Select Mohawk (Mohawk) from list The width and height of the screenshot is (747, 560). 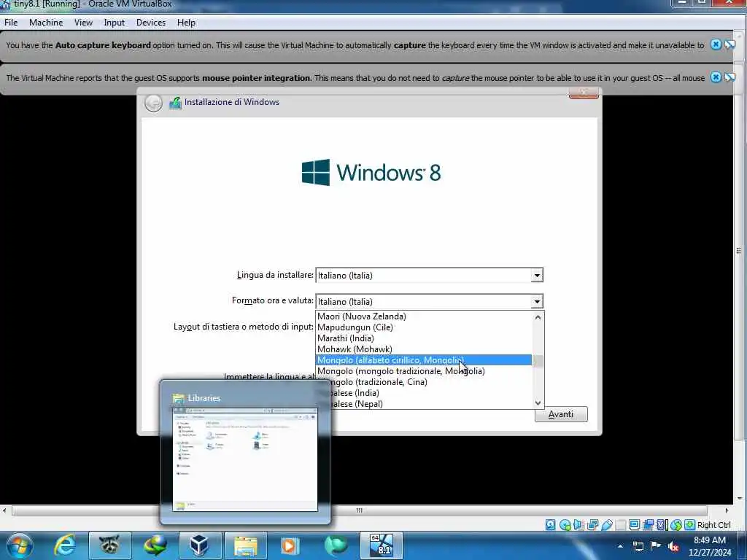(424, 349)
